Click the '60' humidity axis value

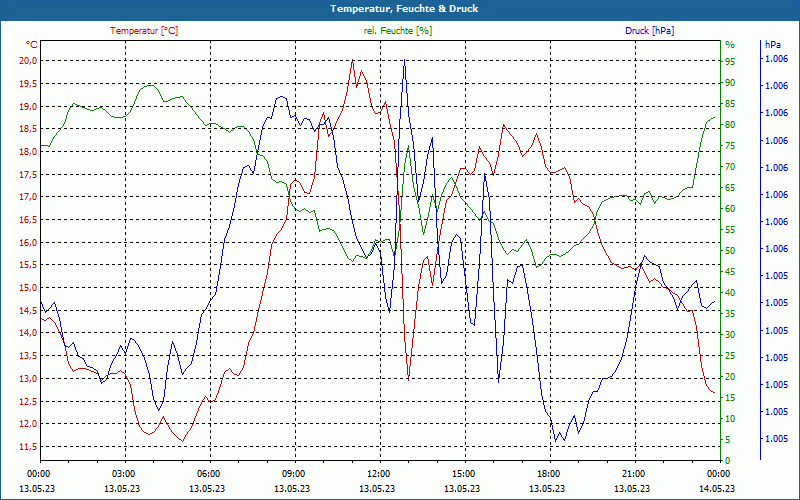pos(730,209)
